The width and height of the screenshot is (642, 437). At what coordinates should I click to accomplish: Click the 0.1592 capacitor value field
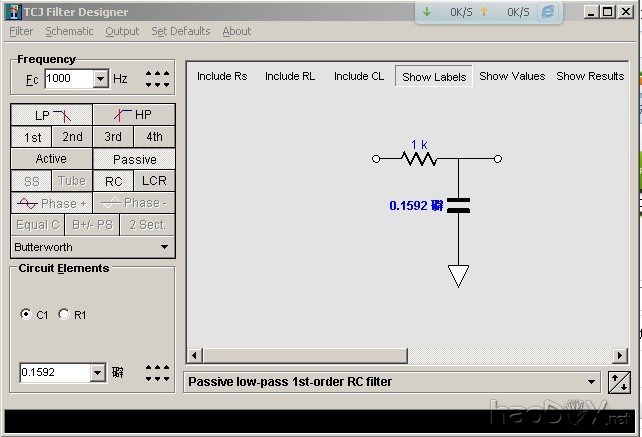55,373
